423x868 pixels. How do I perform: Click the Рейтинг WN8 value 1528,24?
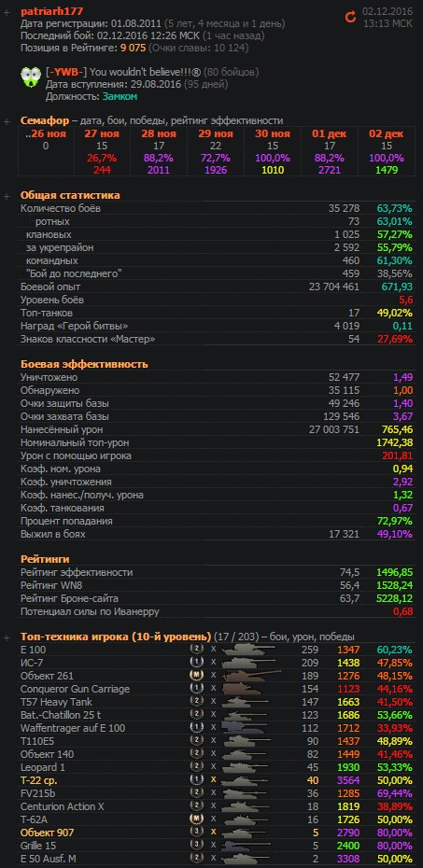click(394, 585)
